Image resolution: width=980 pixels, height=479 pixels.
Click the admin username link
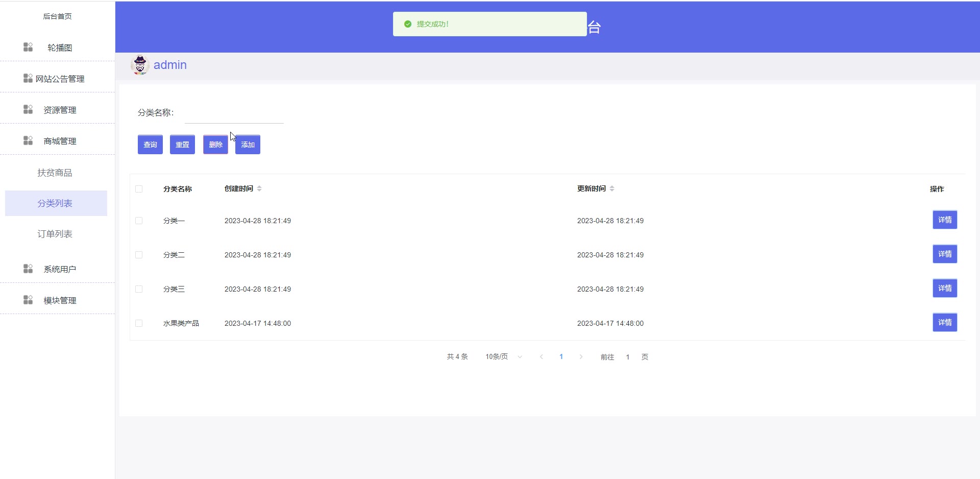click(170, 65)
